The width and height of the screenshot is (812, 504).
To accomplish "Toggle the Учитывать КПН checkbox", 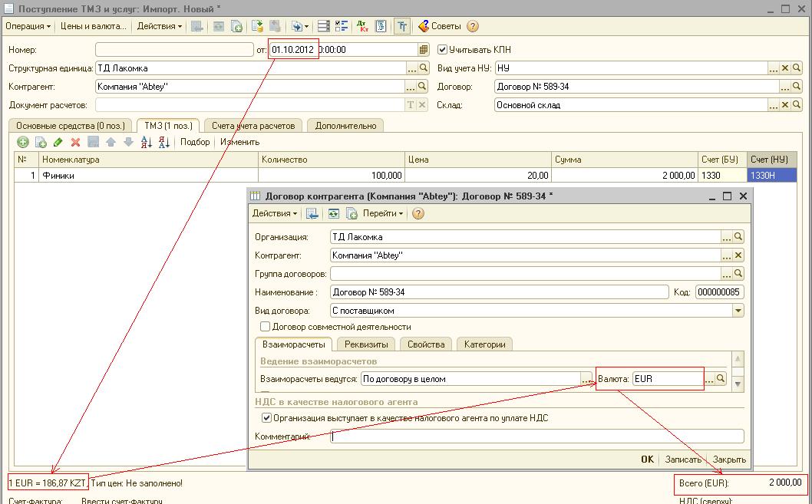I will pyautogui.click(x=442, y=50).
